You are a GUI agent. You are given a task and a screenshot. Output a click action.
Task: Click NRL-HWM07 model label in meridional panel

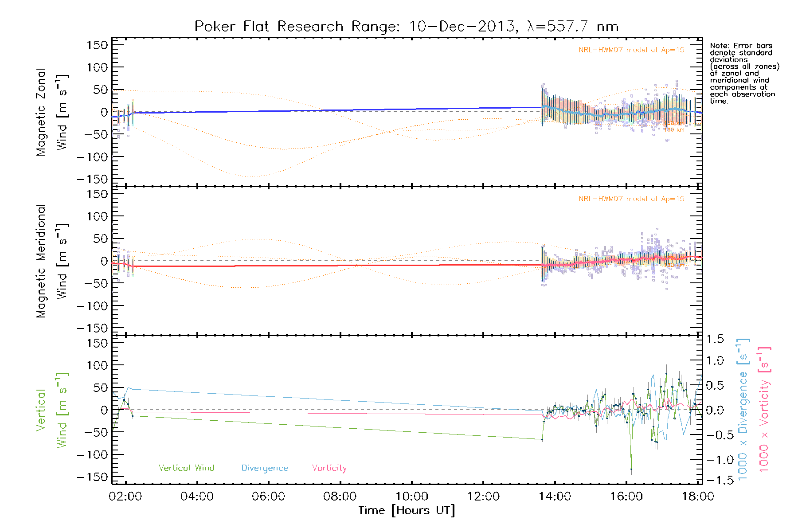[631, 199]
